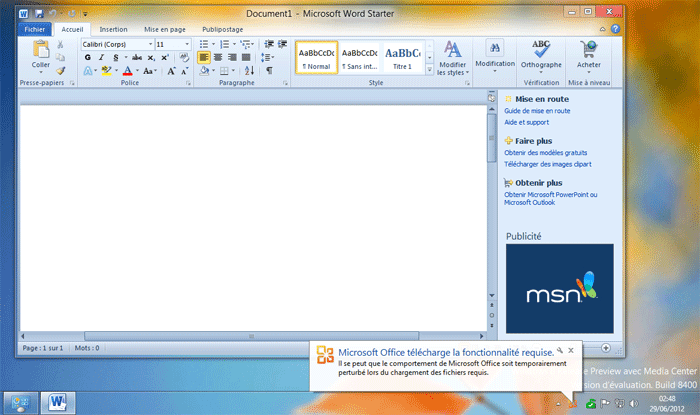Screen dimensions: 700x415
Task: Toggle superscript formatting
Action: click(x=165, y=58)
